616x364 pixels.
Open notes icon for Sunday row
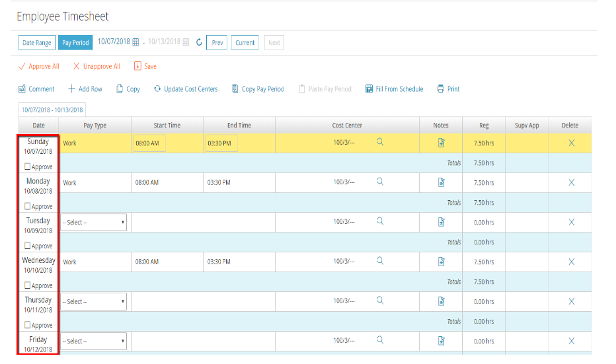441,143
